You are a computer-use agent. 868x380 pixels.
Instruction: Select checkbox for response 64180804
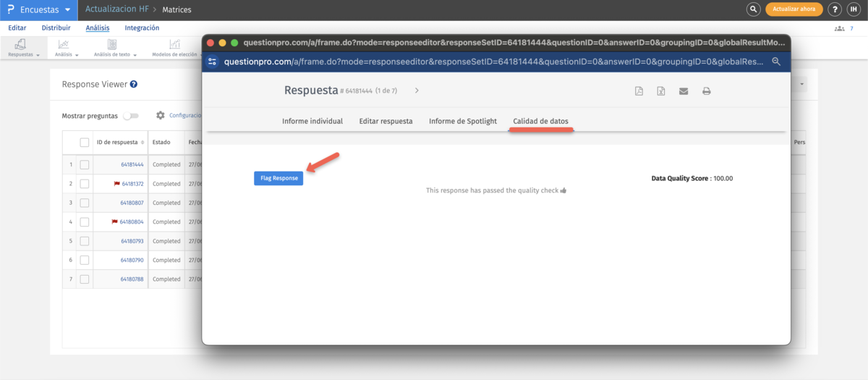(x=85, y=222)
